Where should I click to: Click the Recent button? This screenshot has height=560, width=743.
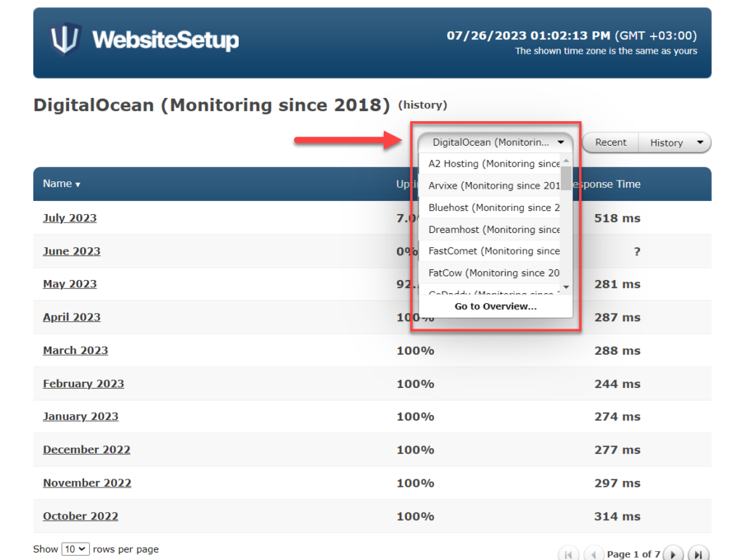click(x=610, y=143)
